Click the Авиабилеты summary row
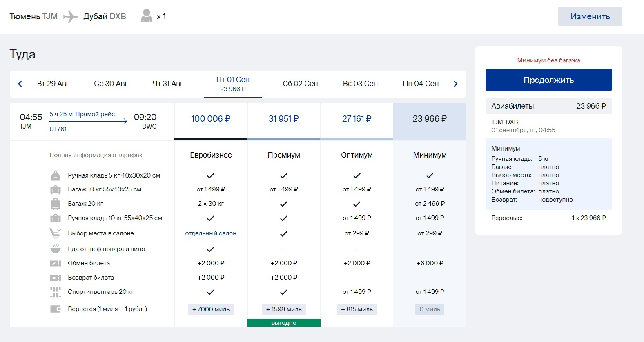 tap(548, 106)
